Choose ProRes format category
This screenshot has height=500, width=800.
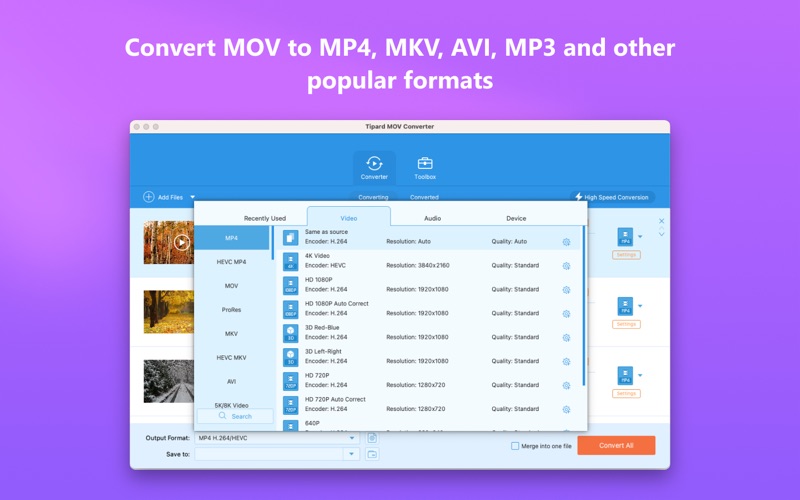click(x=232, y=310)
